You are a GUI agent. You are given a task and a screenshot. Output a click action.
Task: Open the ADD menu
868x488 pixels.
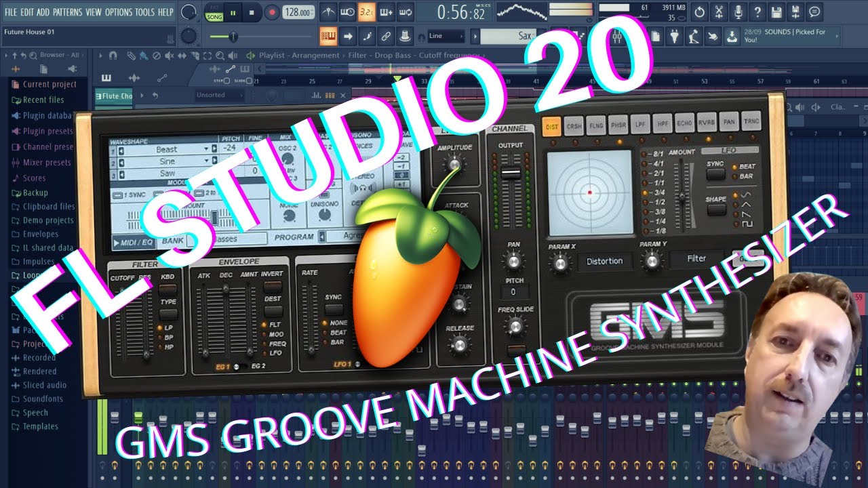[x=43, y=12]
